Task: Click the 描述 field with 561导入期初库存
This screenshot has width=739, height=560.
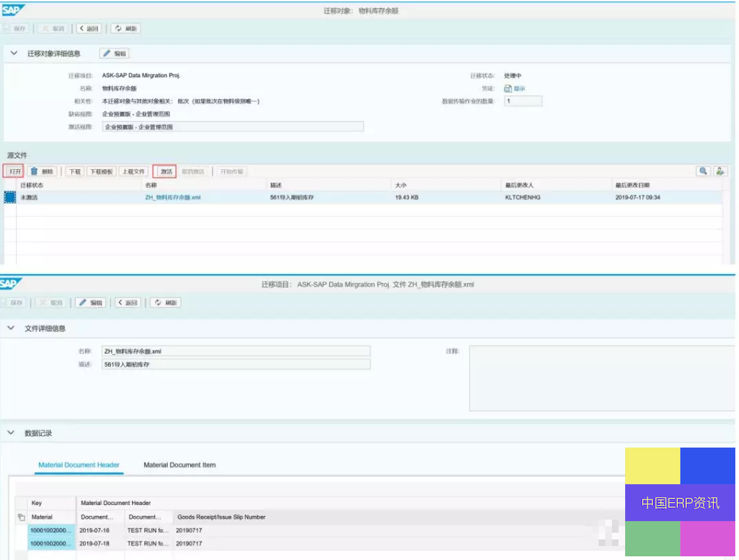Action: click(236, 365)
